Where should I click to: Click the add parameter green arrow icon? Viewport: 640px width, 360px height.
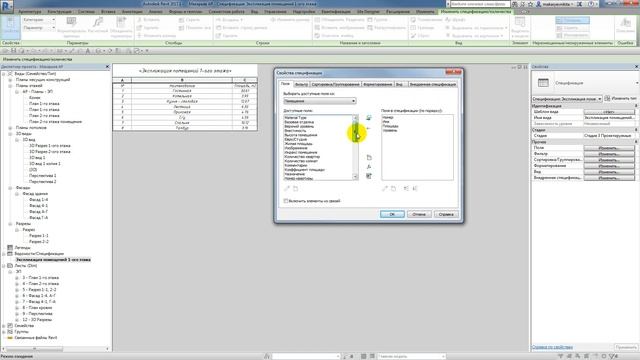[x=369, y=118]
